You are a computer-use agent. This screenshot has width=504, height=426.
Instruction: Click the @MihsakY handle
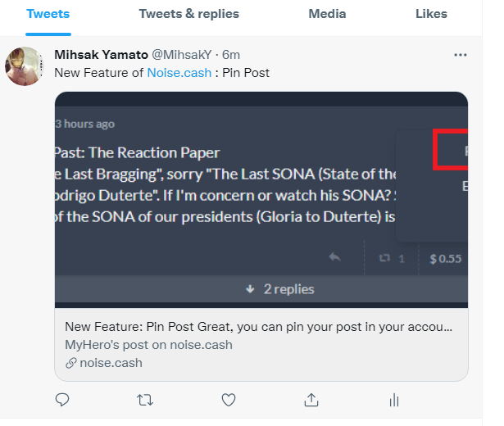[182, 55]
